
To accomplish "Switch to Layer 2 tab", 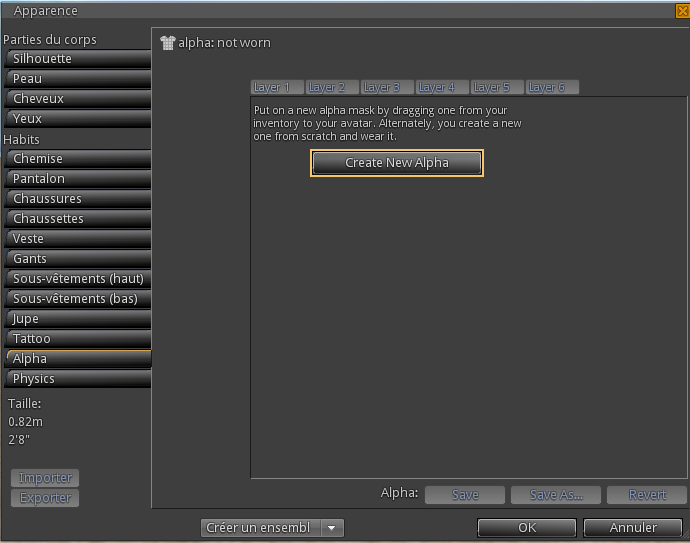I will point(332,87).
